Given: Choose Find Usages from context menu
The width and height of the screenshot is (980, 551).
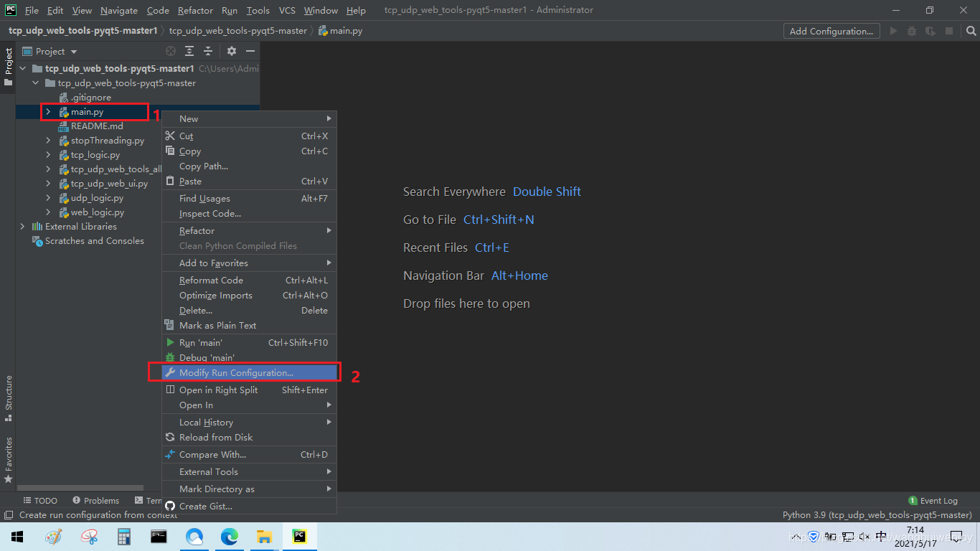Looking at the screenshot, I should pyautogui.click(x=250, y=198).
